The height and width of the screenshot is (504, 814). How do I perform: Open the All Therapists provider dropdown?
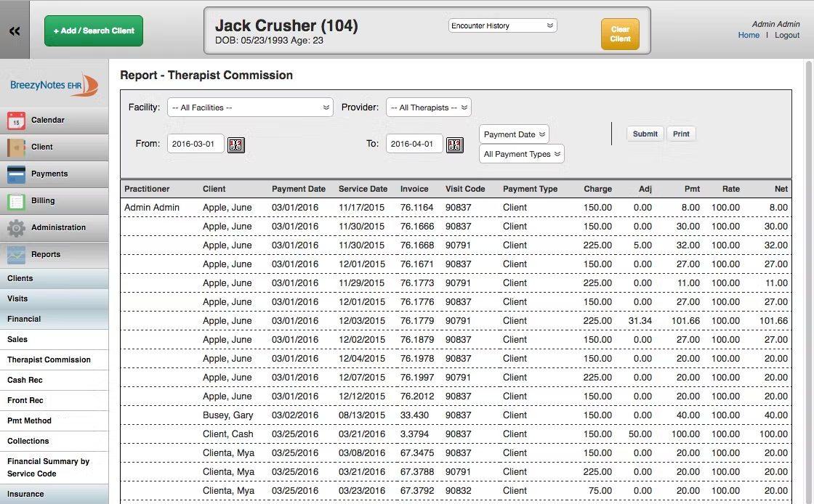pos(429,107)
